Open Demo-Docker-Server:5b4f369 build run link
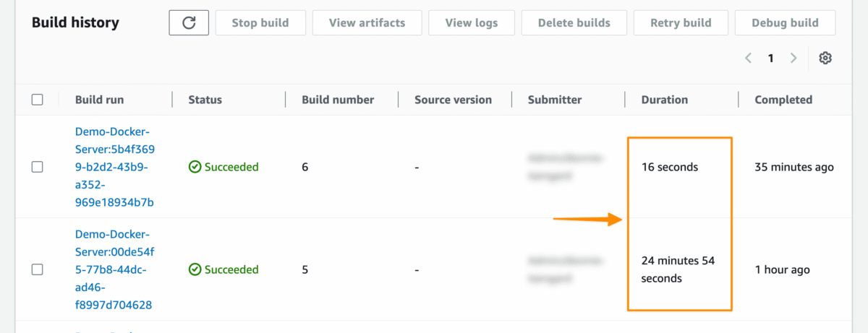This screenshot has width=868, height=333. tap(115, 167)
